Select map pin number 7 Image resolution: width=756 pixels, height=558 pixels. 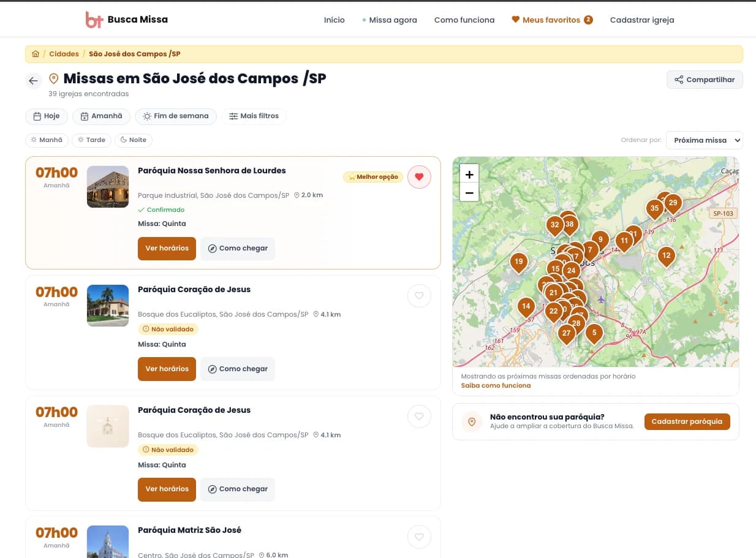coord(589,250)
